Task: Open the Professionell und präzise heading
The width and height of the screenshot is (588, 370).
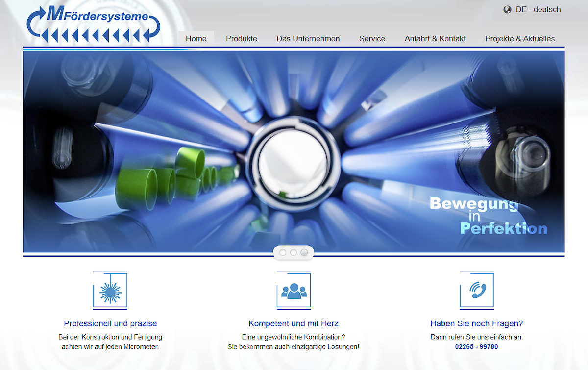Action: pos(110,324)
